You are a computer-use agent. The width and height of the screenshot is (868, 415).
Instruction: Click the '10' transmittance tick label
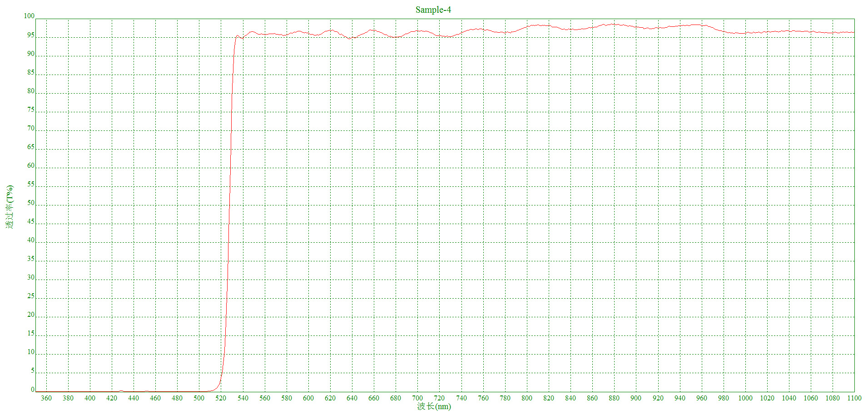(x=31, y=352)
